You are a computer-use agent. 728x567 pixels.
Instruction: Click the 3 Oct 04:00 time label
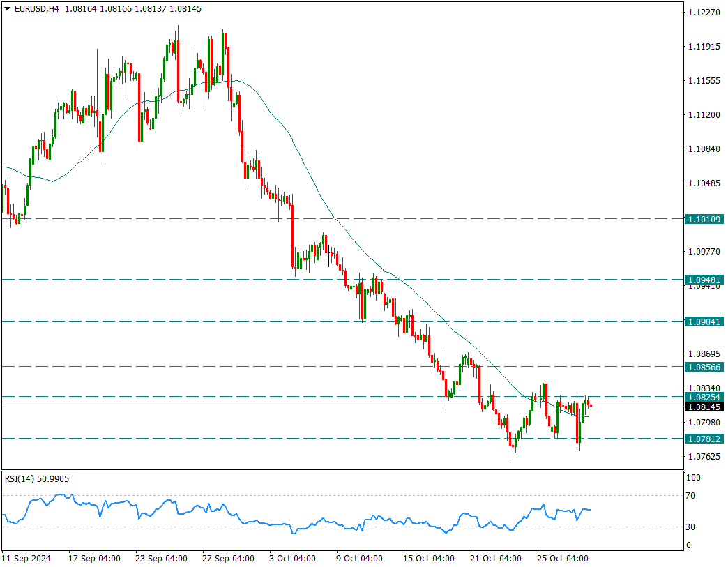292,558
